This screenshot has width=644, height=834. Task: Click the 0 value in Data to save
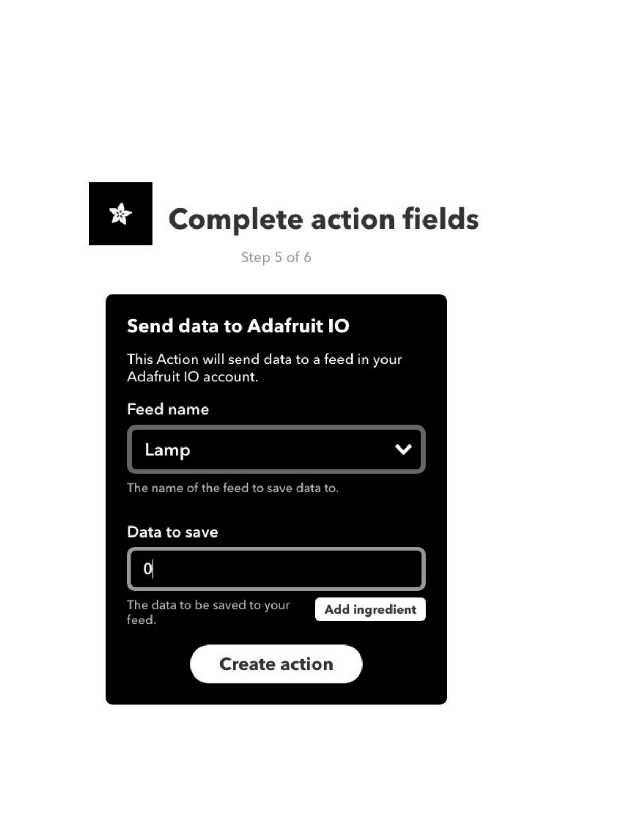pos(147,569)
